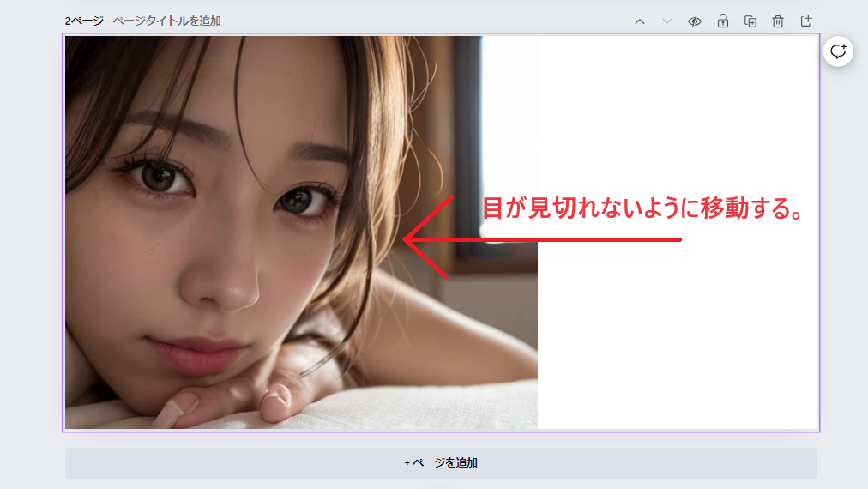Delete page 2 with the trash icon
The height and width of the screenshot is (489, 868).
coord(778,21)
